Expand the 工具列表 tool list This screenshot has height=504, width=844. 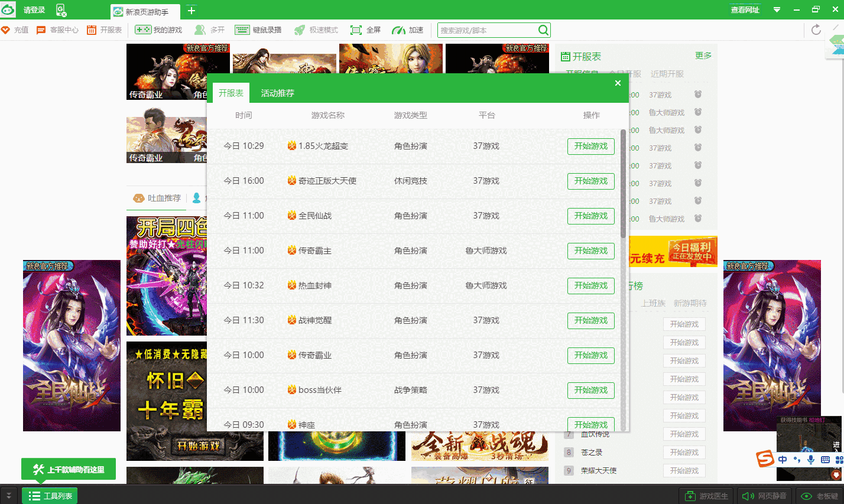click(49, 496)
